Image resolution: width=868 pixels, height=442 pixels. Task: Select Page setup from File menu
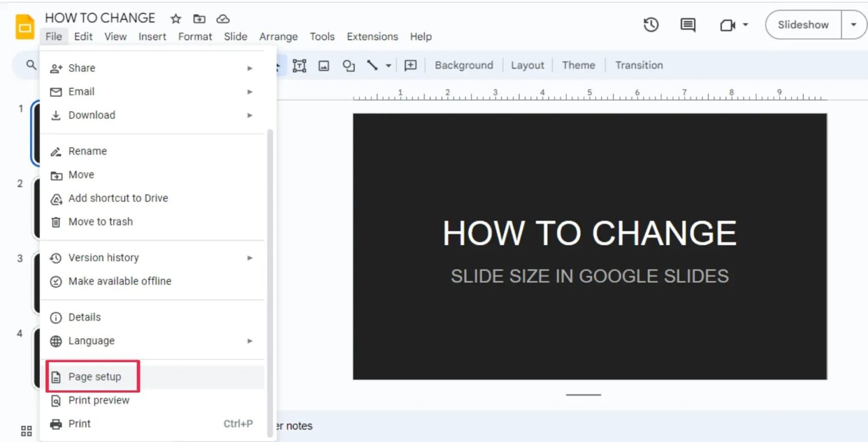94,377
